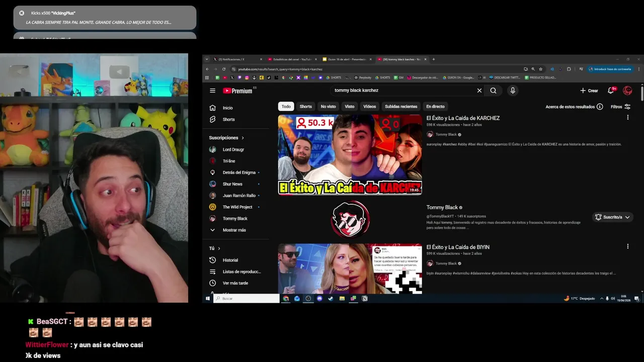Open Tommy Black channel avatar result

point(351,219)
